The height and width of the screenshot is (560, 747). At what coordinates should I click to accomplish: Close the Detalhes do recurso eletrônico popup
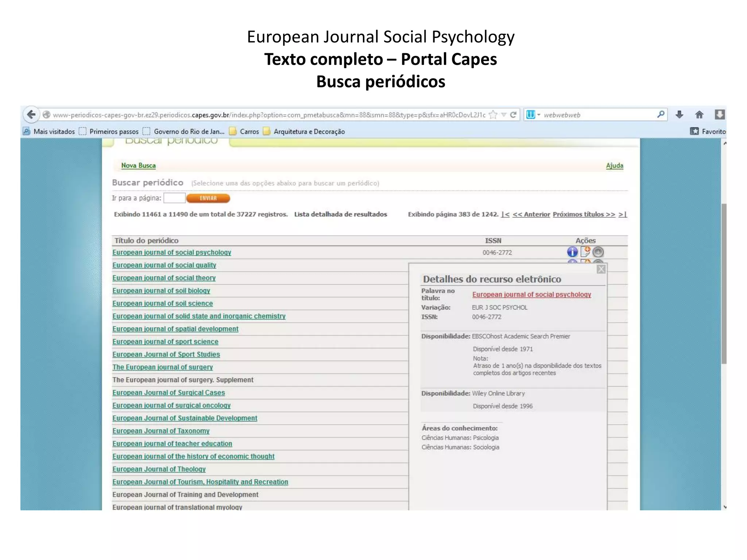[x=601, y=269]
